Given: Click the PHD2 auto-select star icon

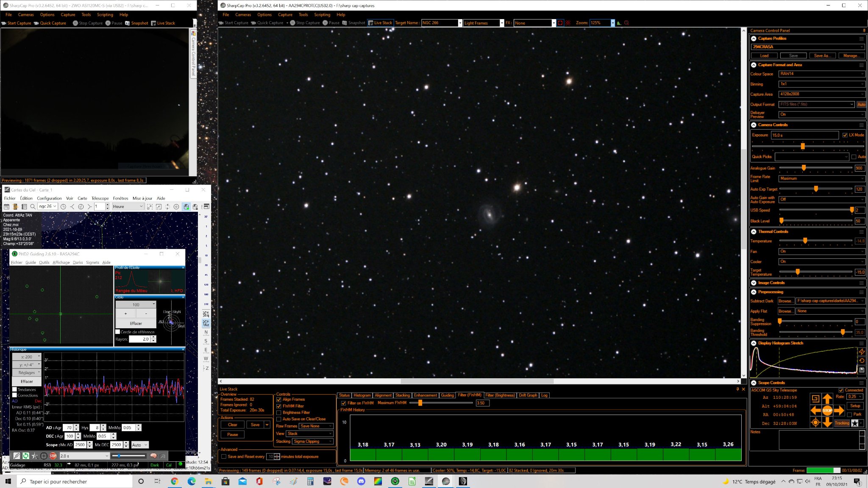Looking at the screenshot, I should click(35, 456).
